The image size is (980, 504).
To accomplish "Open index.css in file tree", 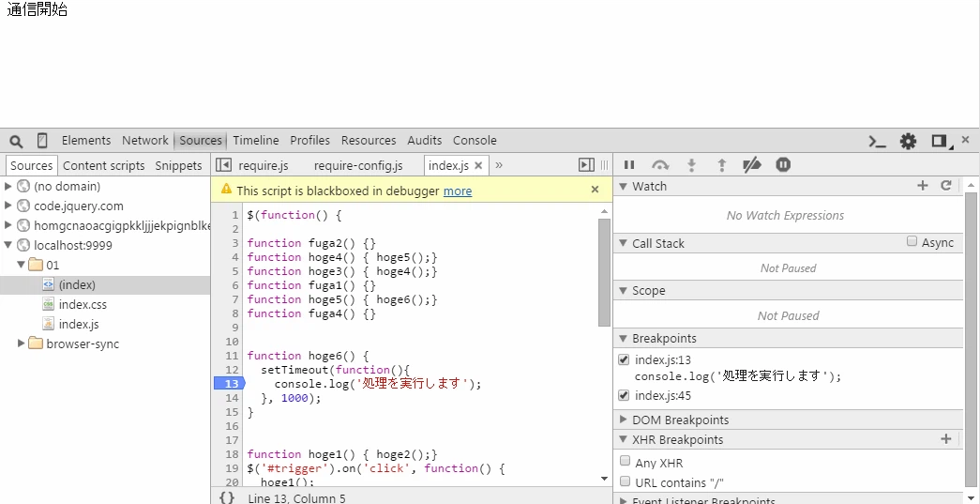I will [x=83, y=304].
